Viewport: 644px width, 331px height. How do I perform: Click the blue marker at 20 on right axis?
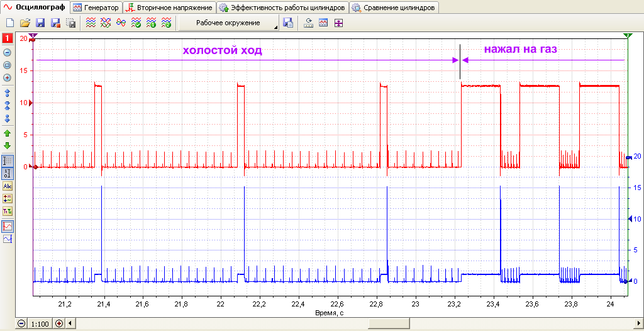point(629,157)
